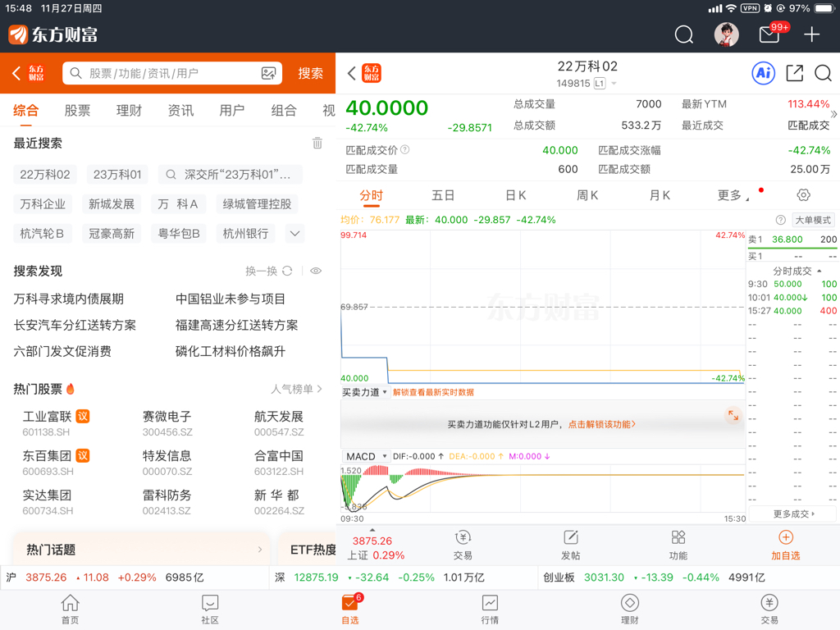Open the 买卖力道 indicator dropdown
Image resolution: width=840 pixels, height=630 pixels.
[365, 392]
